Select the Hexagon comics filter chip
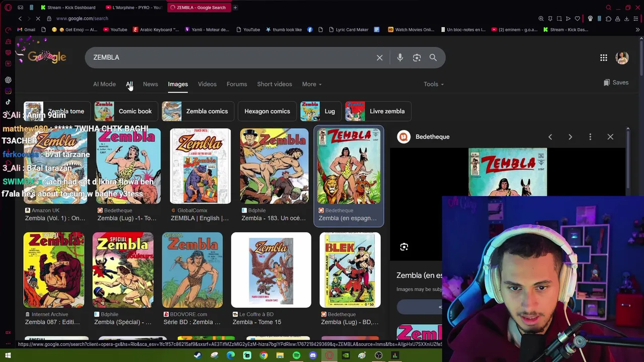 coord(267,111)
